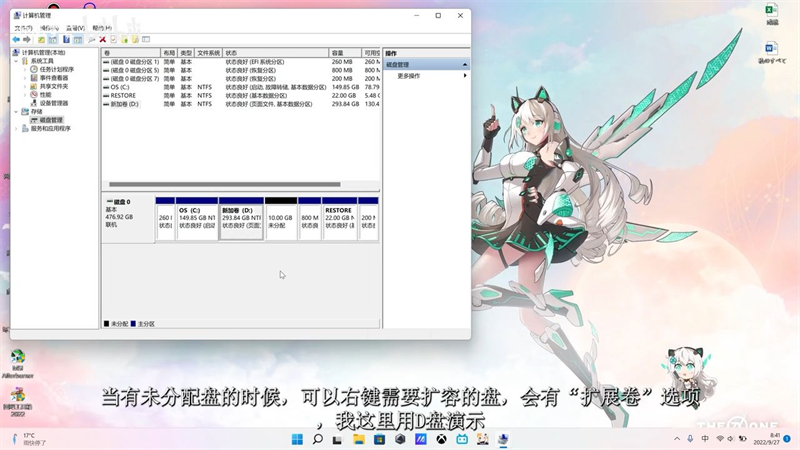Open File Explorer from taskbar
The height and width of the screenshot is (450, 800).
pos(359,439)
